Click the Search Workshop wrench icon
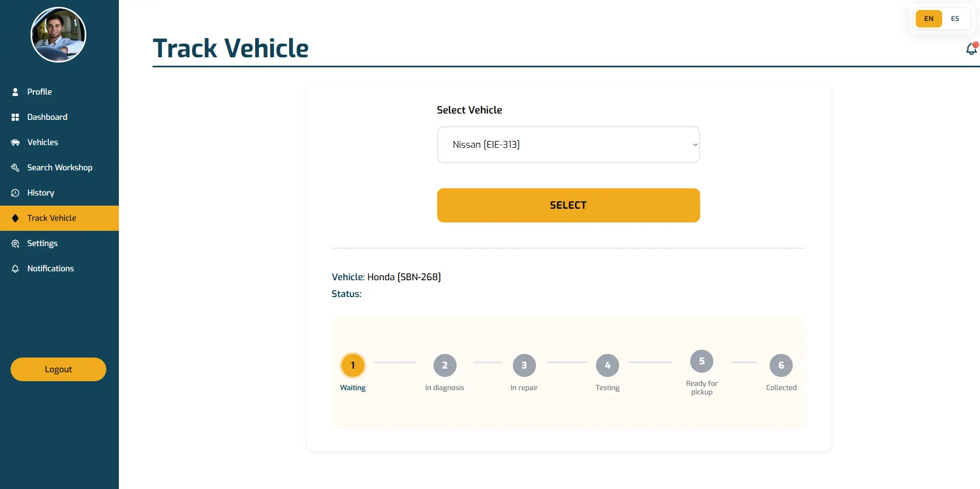 15,168
